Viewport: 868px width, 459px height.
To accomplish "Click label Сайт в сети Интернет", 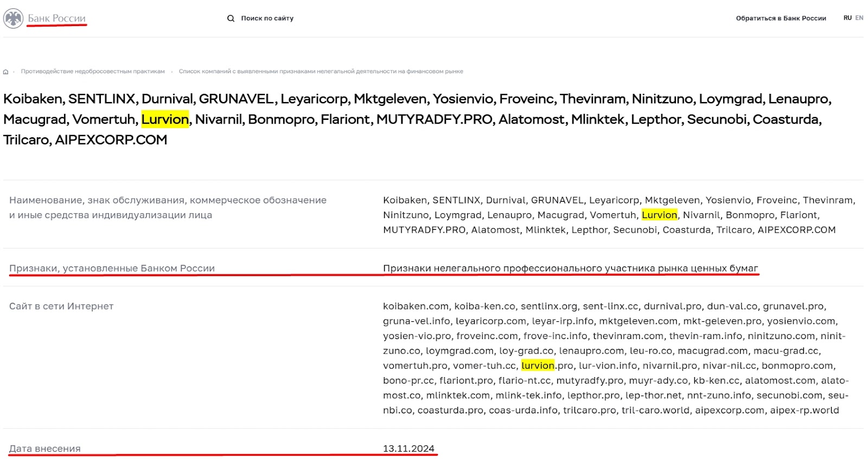I will [x=61, y=306].
